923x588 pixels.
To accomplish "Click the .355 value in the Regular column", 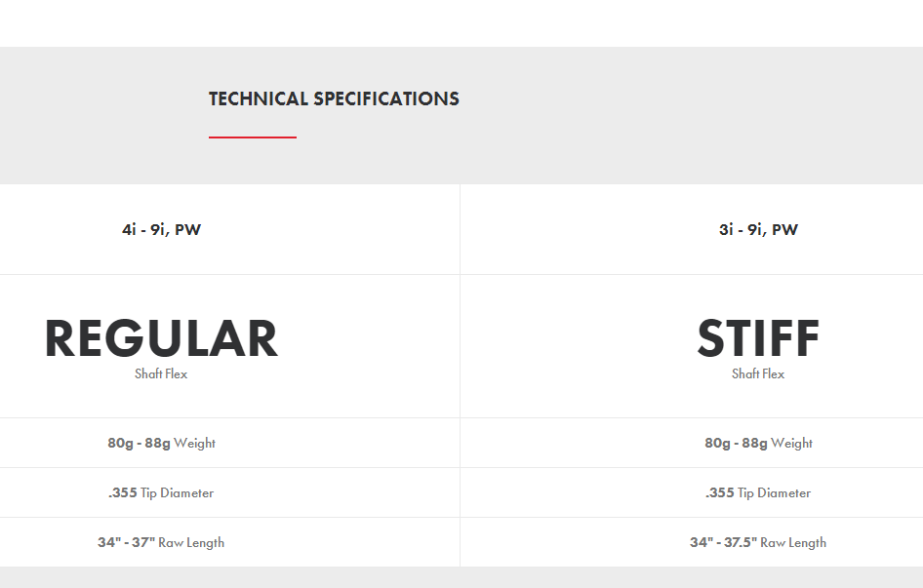I will (x=122, y=493).
